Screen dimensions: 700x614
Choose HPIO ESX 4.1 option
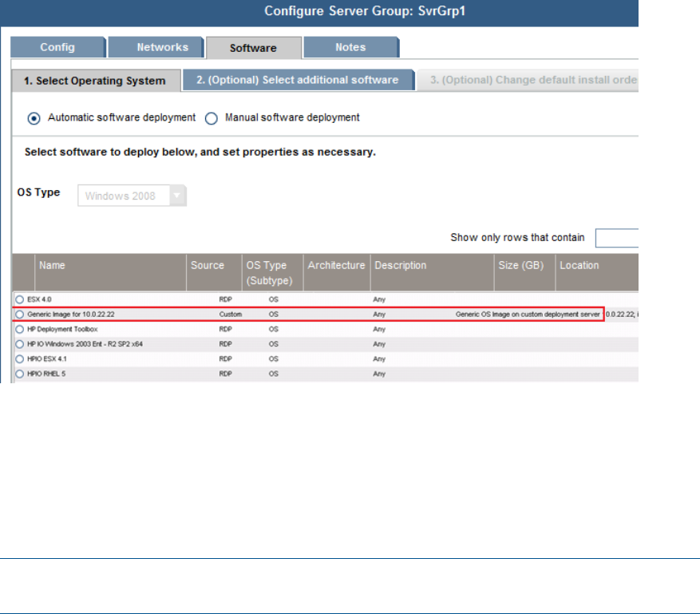(19, 358)
